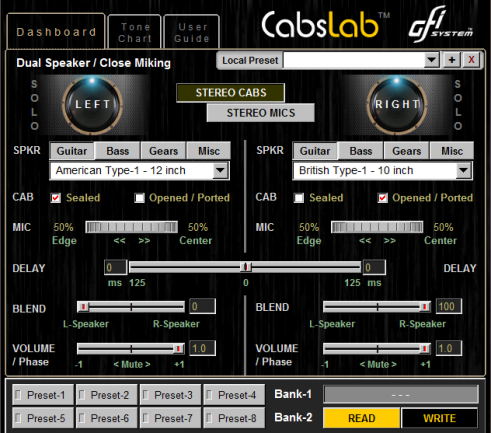Click the right VOLUME value field
The height and width of the screenshot is (433, 491).
pos(449,348)
